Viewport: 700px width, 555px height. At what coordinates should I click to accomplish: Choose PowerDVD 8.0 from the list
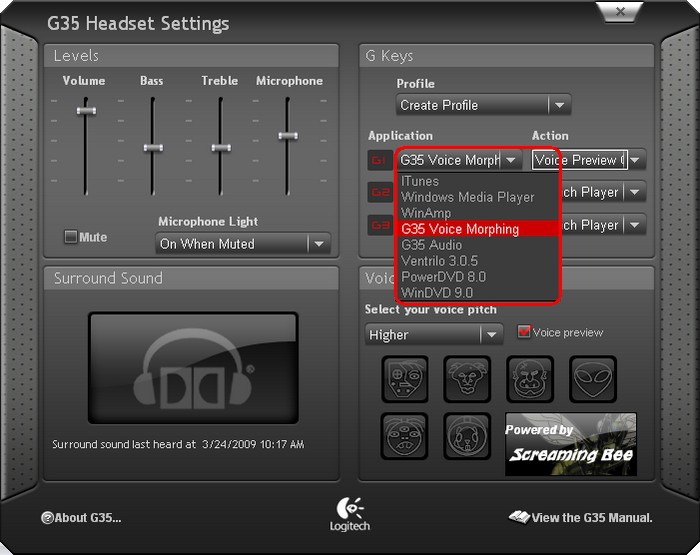pos(477,277)
